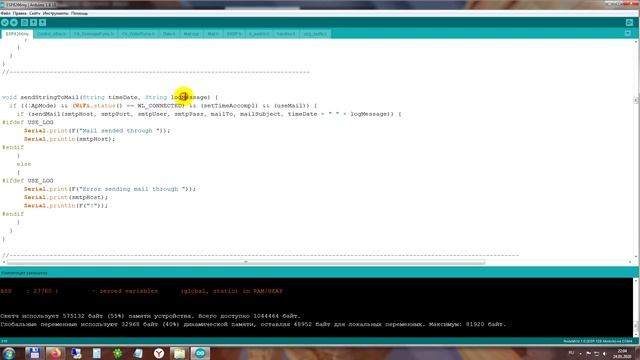Click the horizontal scrollbar of the editor

tap(246, 262)
